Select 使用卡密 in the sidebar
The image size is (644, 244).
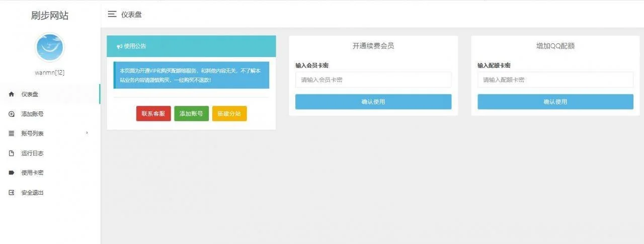pyautogui.click(x=32, y=173)
